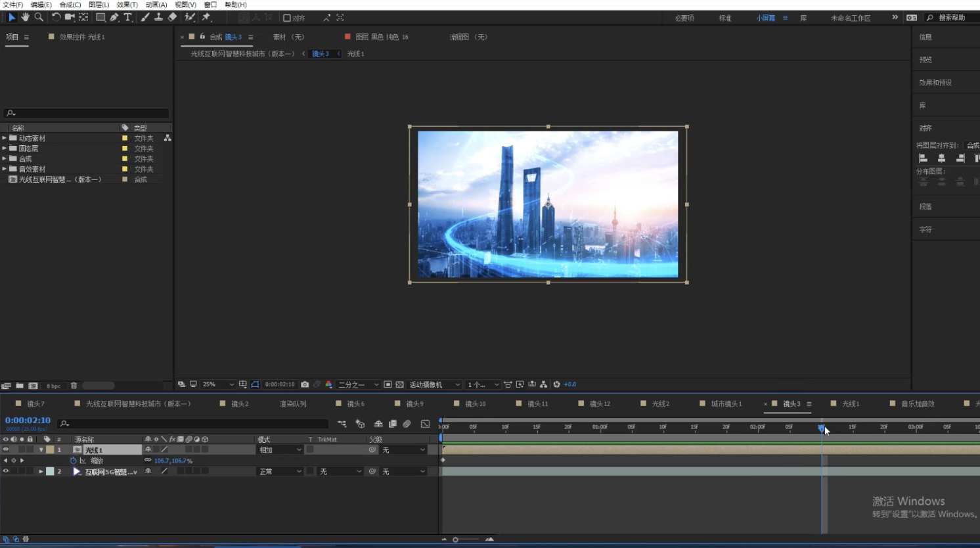This screenshot has width=980, height=548.
Task: Click the 小屏幕 workspace button
Action: pyautogui.click(x=765, y=18)
